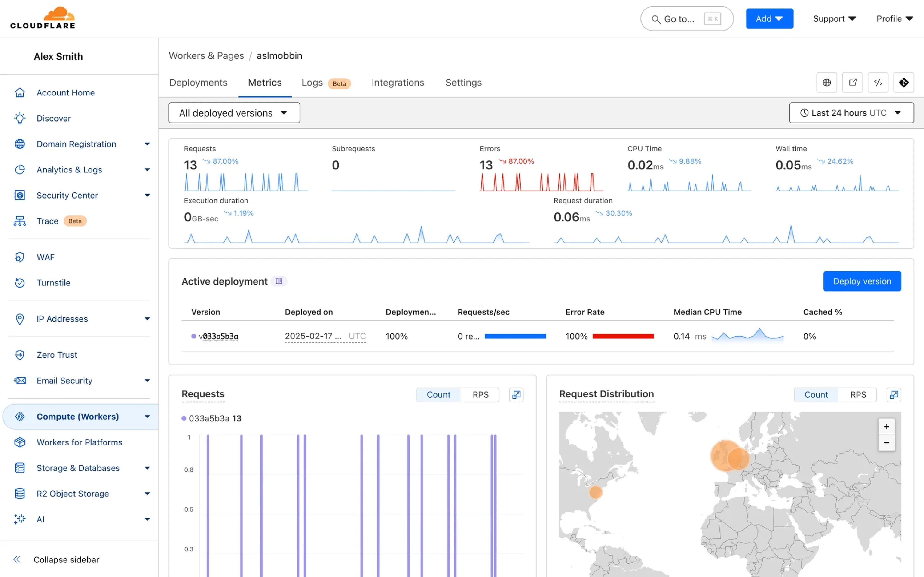Image resolution: width=924 pixels, height=577 pixels.
Task: Click the IP Addresses pin icon
Action: 20,319
